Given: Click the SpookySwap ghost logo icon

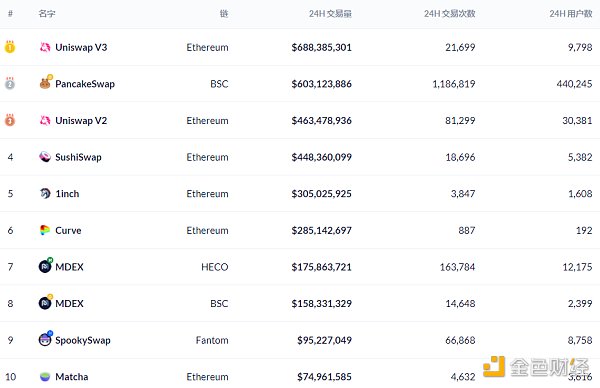Looking at the screenshot, I should coord(45,339).
